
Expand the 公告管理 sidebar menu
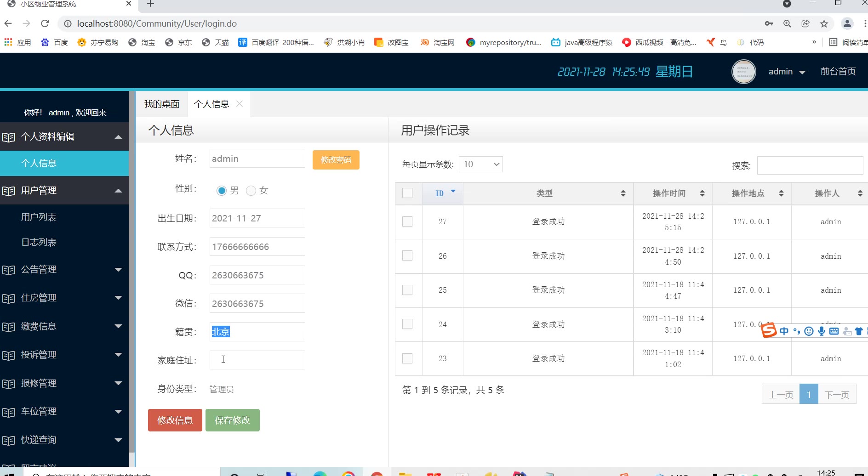pos(64,270)
